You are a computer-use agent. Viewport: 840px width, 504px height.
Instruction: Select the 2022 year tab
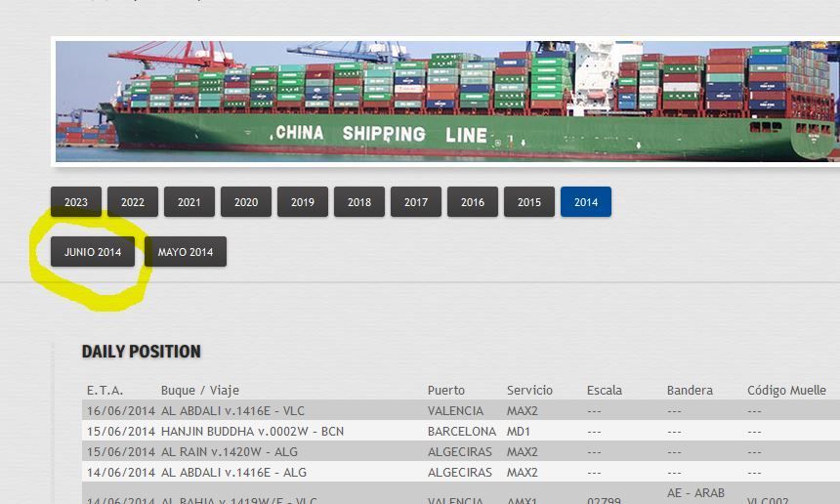pyautogui.click(x=133, y=202)
